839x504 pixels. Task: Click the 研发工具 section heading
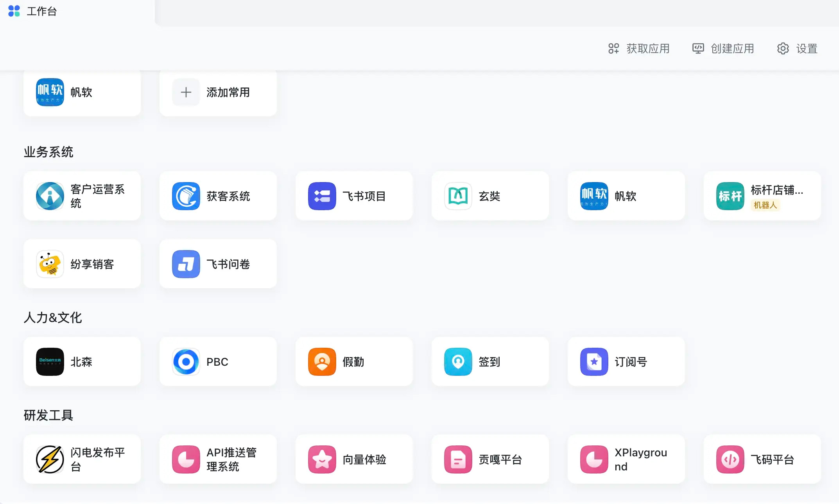48,415
